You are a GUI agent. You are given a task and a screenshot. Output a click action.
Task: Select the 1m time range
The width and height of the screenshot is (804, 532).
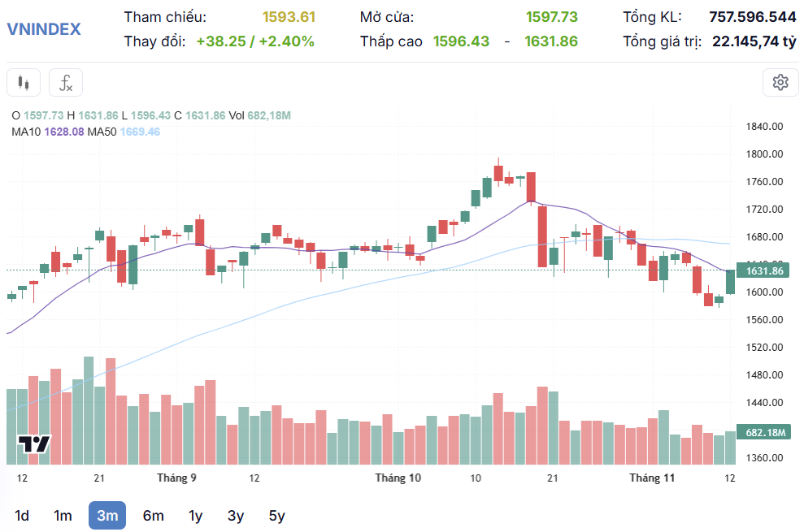[x=63, y=516]
